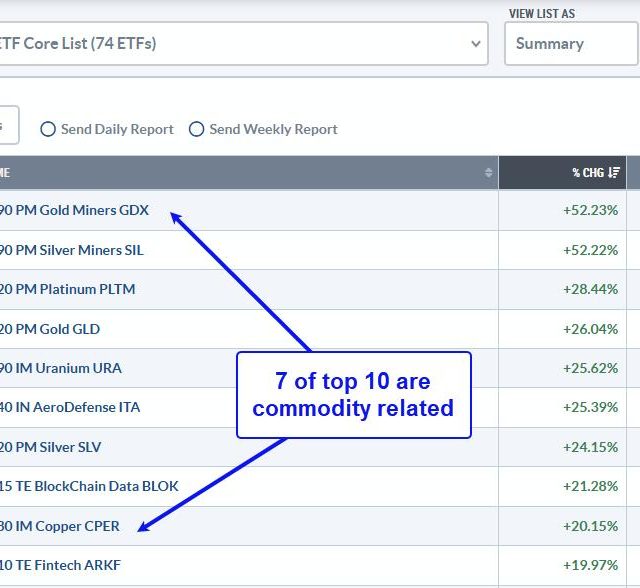Open the PM Gold GLD entry
640x588 pixels.
click(50, 329)
